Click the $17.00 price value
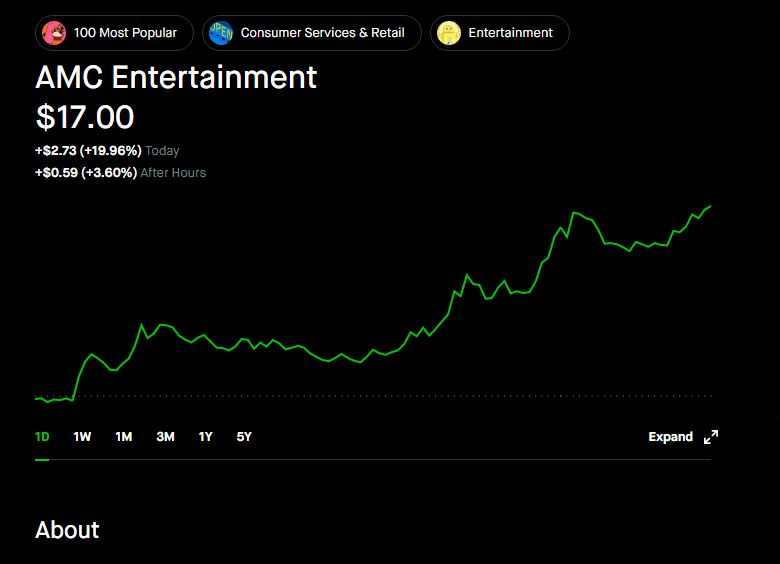The height and width of the screenshot is (564, 780). pyautogui.click(x=85, y=117)
